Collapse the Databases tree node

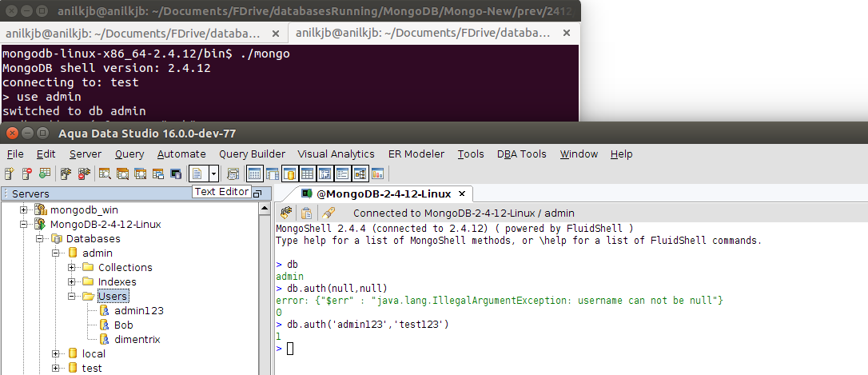(x=40, y=239)
